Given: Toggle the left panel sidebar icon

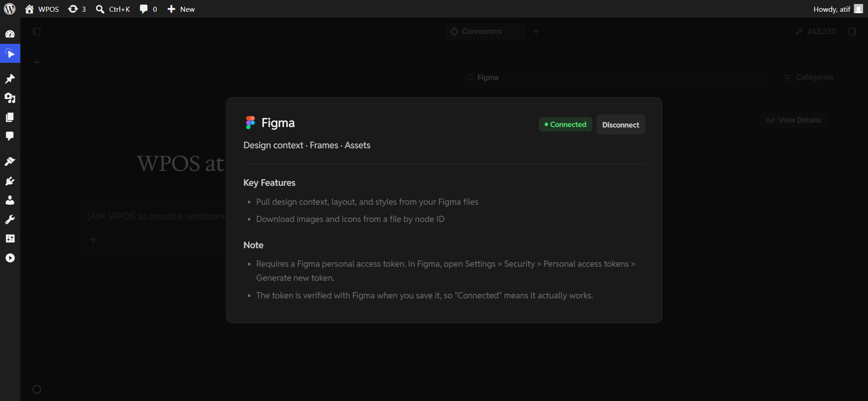Looking at the screenshot, I should point(37,32).
